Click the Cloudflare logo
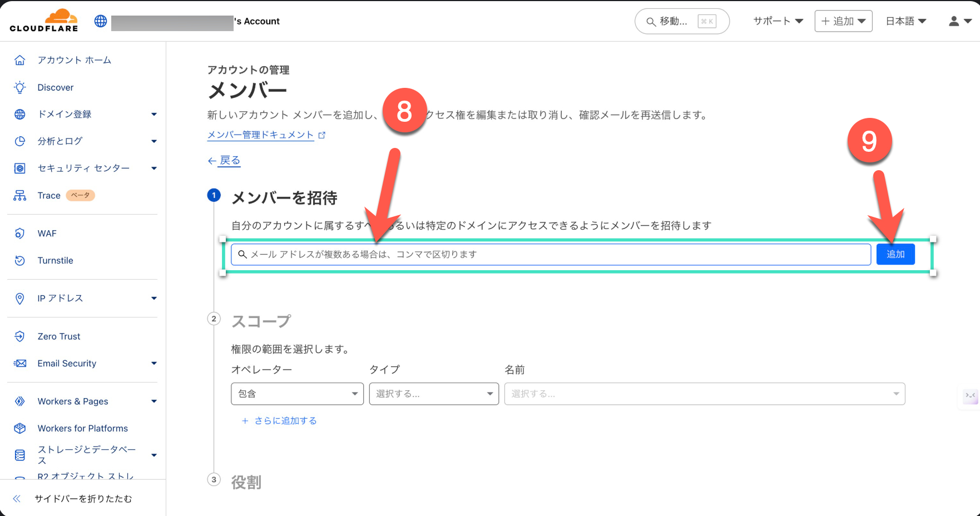The width and height of the screenshot is (980, 516). pos(44,21)
